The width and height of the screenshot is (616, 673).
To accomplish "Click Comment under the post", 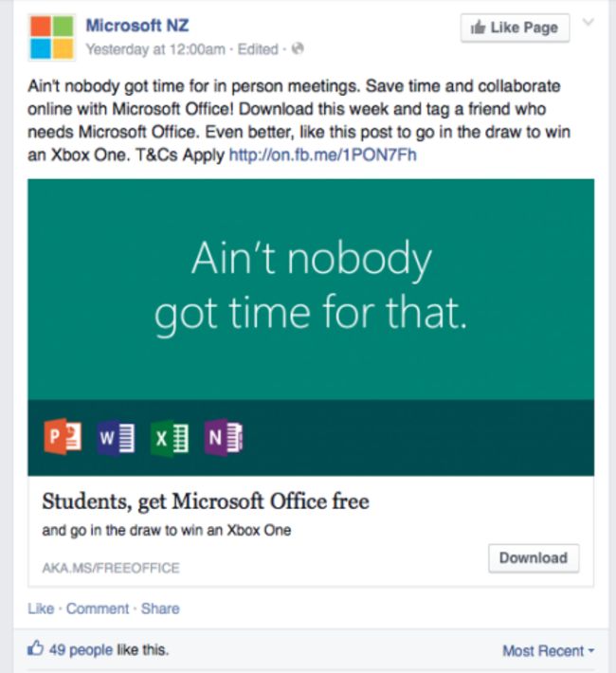I will [x=98, y=609].
